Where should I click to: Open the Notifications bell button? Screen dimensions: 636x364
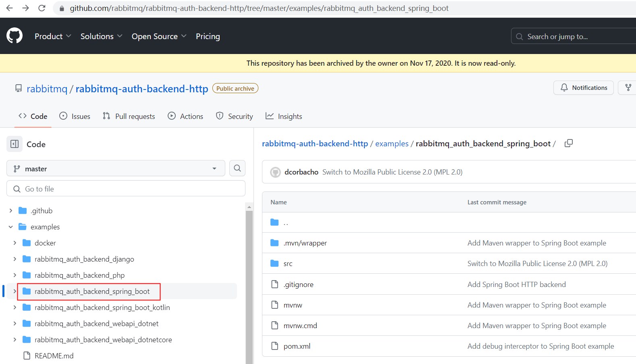(583, 87)
